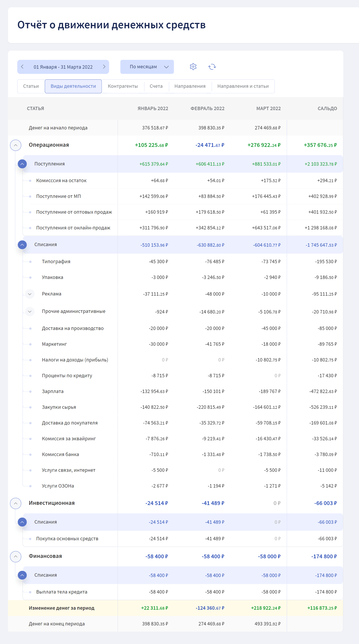359x644 pixels.
Task: Expand Прочие административные row
Action: pos(30,312)
